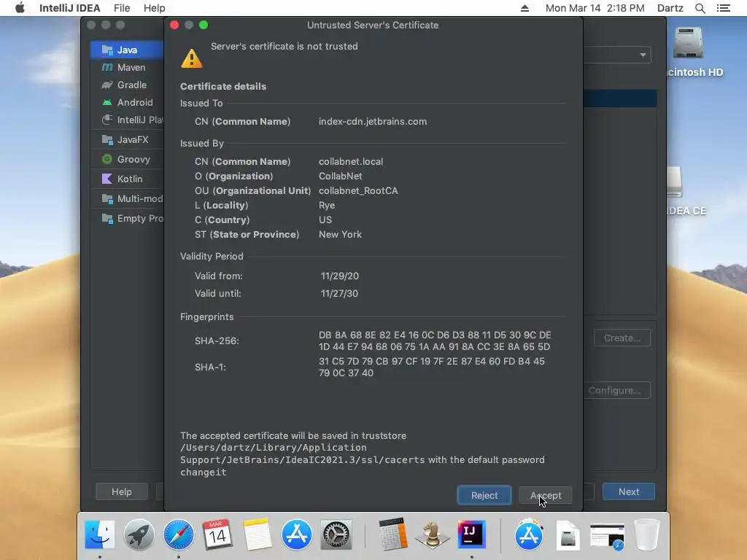Choose Gradle project type
The width and height of the screenshot is (747, 560).
(127, 85)
